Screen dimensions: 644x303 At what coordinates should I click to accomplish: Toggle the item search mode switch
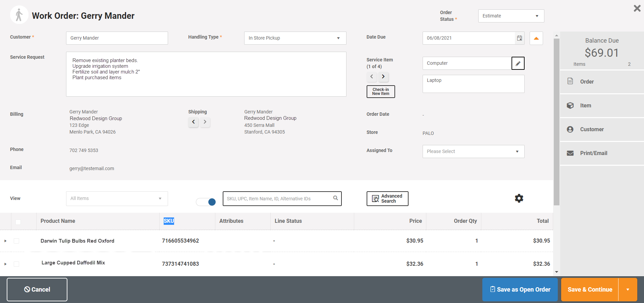pos(206,202)
